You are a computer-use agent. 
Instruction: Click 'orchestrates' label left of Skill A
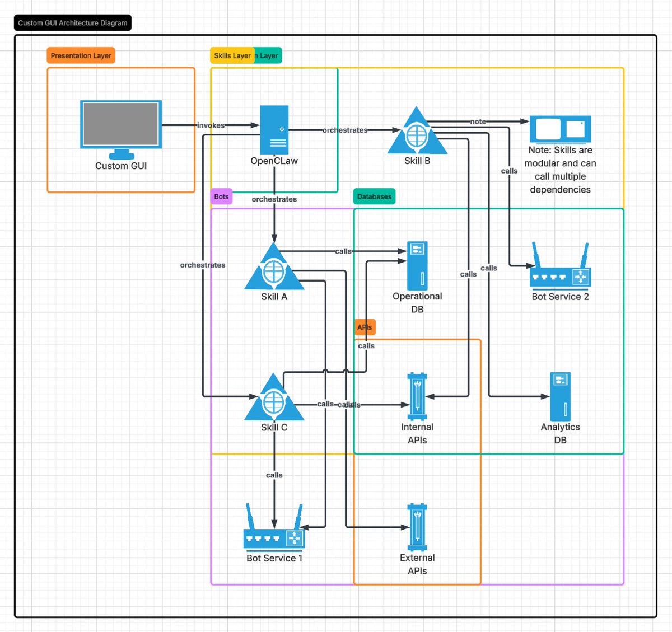click(203, 265)
